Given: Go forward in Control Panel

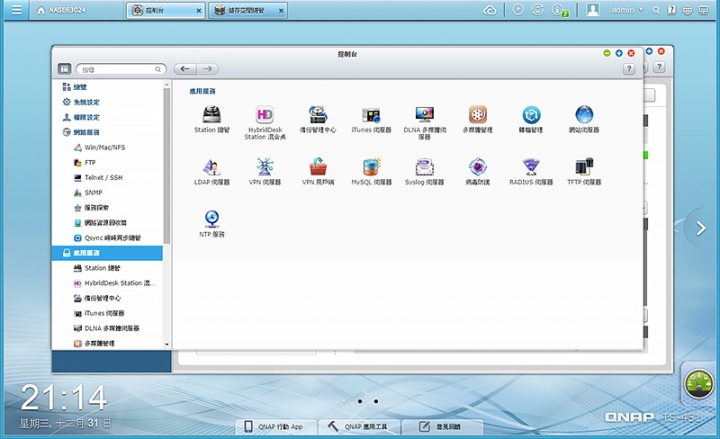Looking at the screenshot, I should pos(208,69).
